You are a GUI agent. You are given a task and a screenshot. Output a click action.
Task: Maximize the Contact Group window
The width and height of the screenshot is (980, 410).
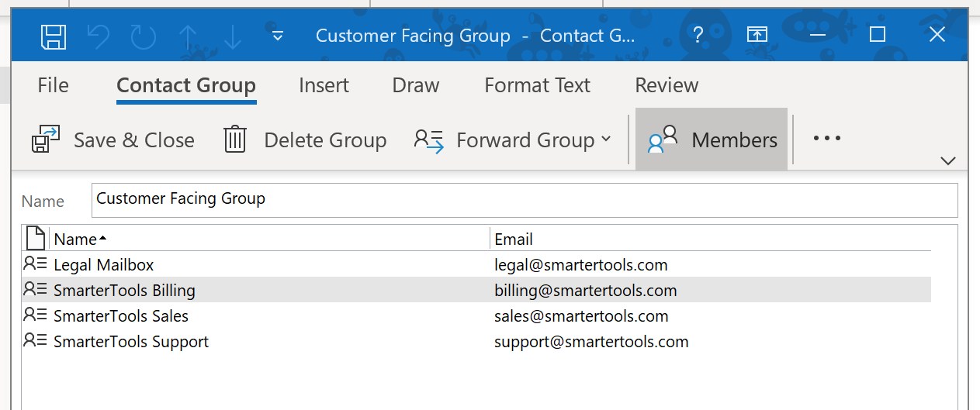pyautogui.click(x=878, y=34)
